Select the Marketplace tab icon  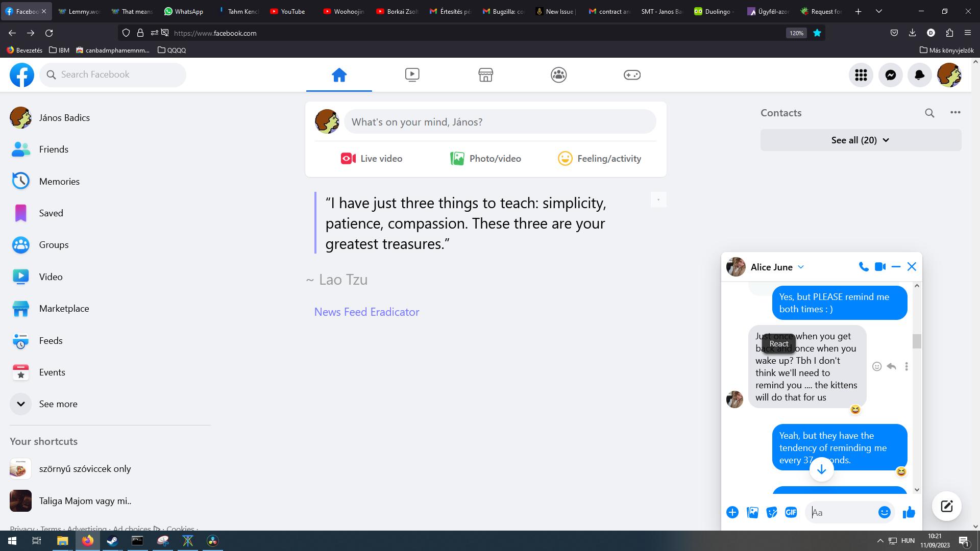pos(485,74)
